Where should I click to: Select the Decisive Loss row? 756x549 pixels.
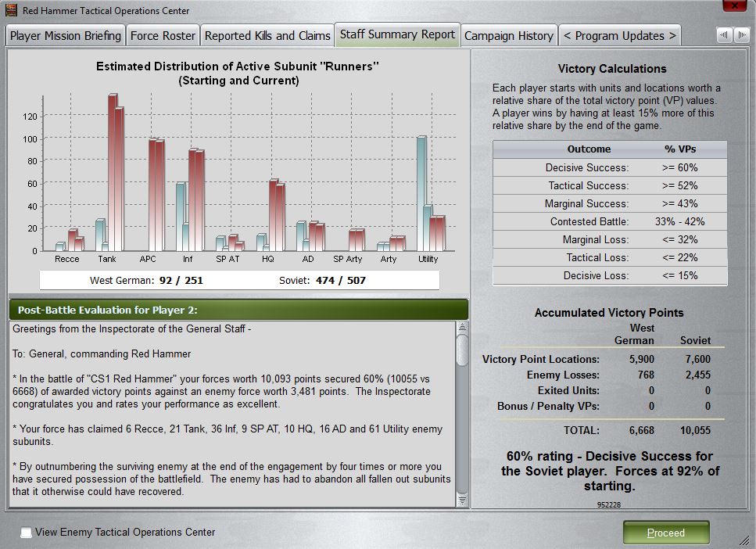tap(610, 275)
